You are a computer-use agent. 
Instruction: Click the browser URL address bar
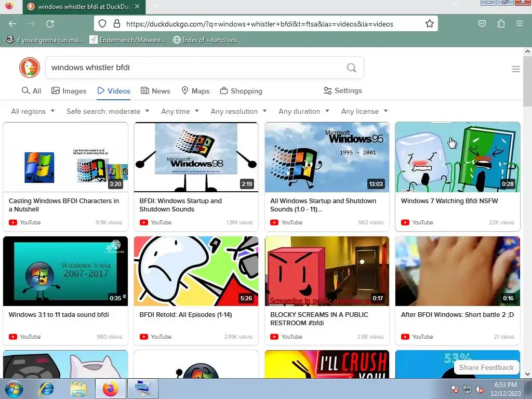265,24
